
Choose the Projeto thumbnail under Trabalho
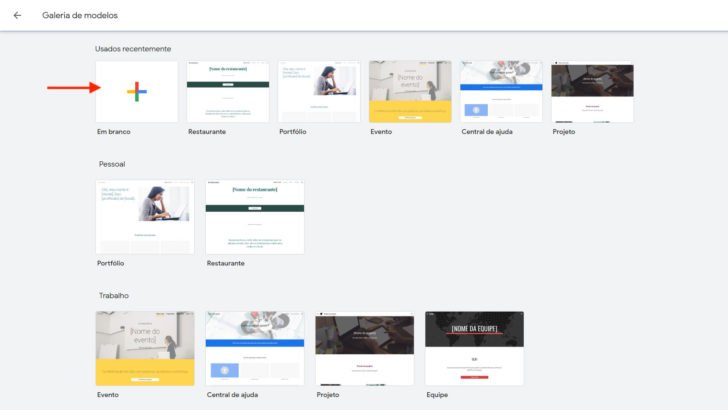pyautogui.click(x=365, y=347)
